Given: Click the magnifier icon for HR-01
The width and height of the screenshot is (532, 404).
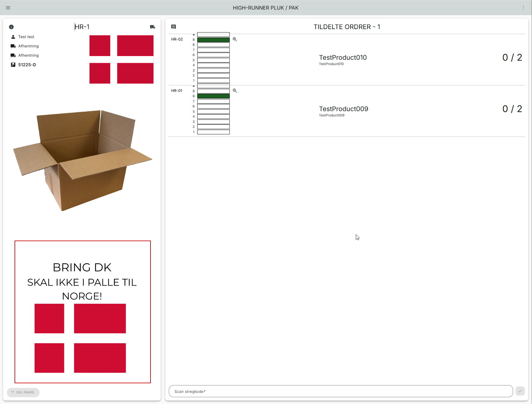Looking at the screenshot, I should coord(235,91).
